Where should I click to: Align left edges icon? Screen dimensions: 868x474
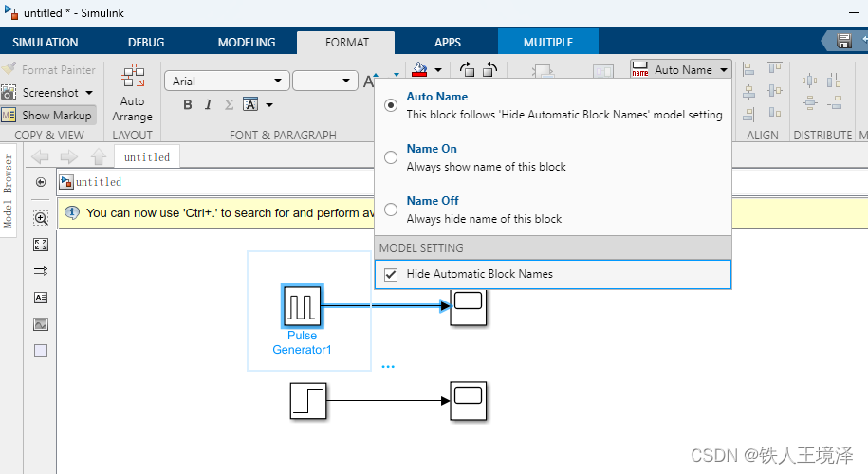pos(749,69)
